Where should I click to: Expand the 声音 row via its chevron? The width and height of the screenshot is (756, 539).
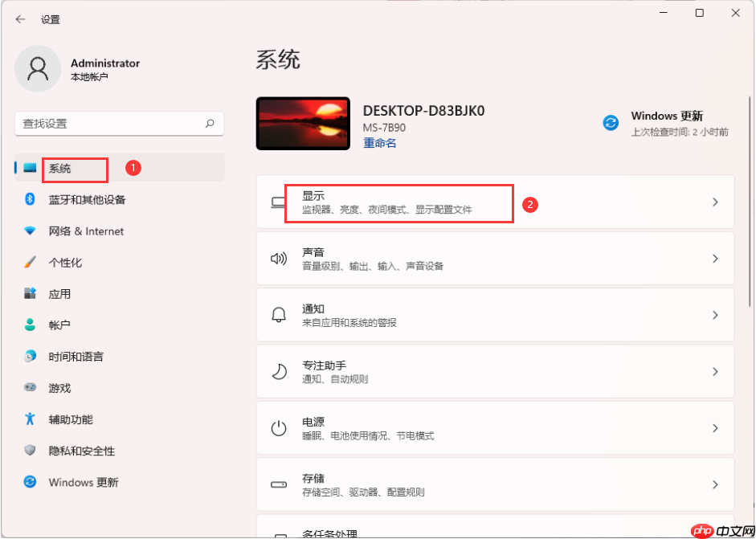point(715,259)
